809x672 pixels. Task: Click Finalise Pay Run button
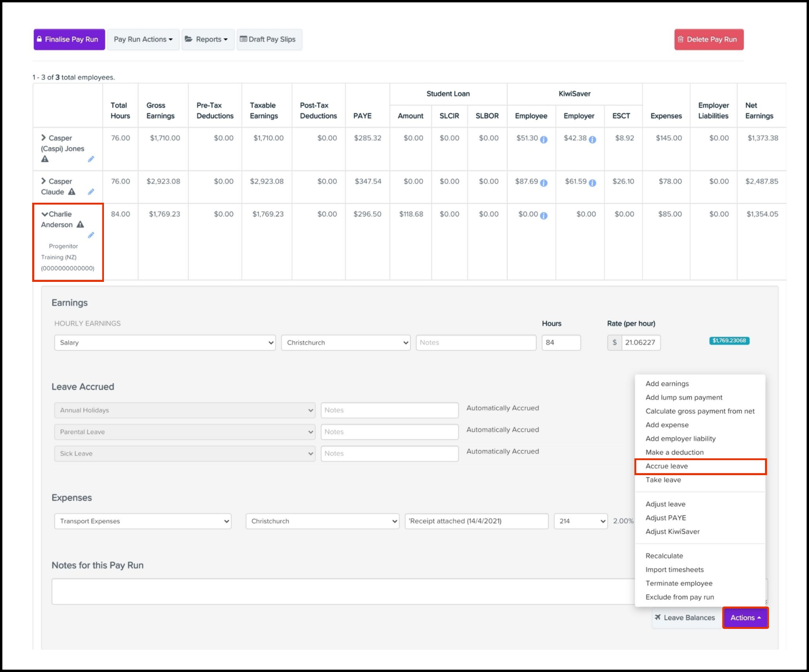click(x=69, y=39)
